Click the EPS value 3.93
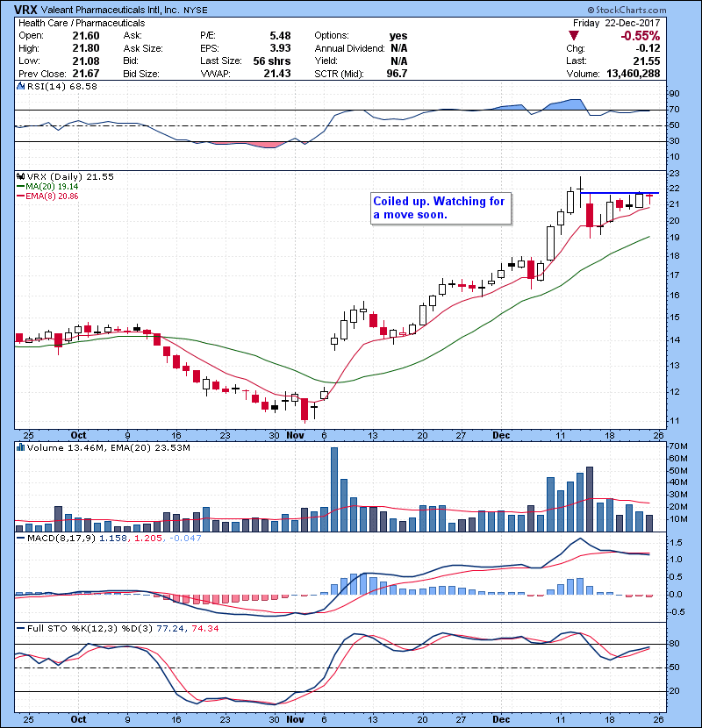Viewport: 702px width, 728px height. [280, 48]
